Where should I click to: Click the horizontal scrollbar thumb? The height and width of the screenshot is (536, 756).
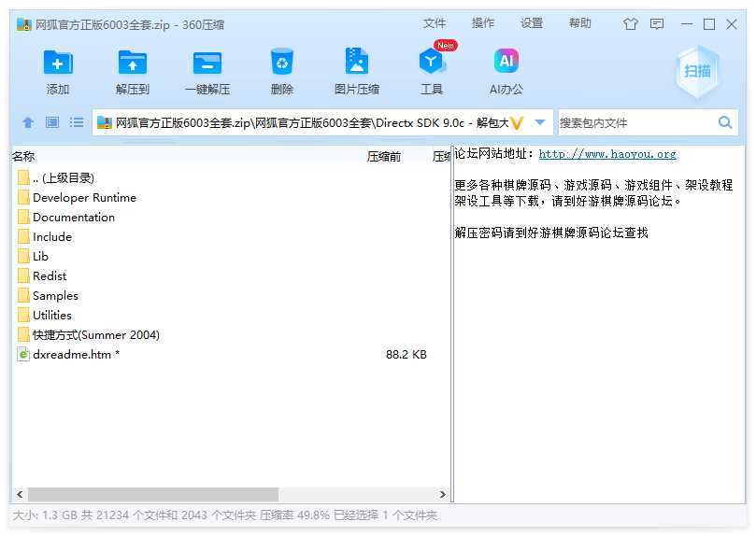153,494
